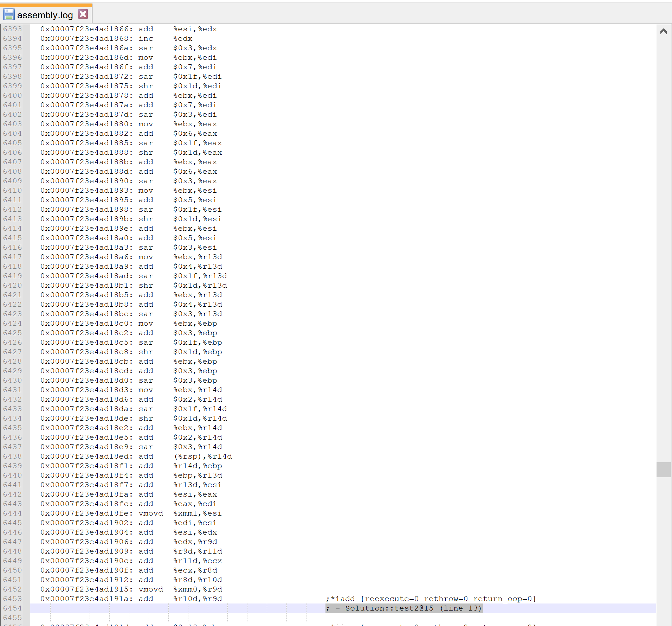Click operand '$0x1d,%r14d' on line 6434
This screenshot has width=672, height=626.
click(x=200, y=418)
